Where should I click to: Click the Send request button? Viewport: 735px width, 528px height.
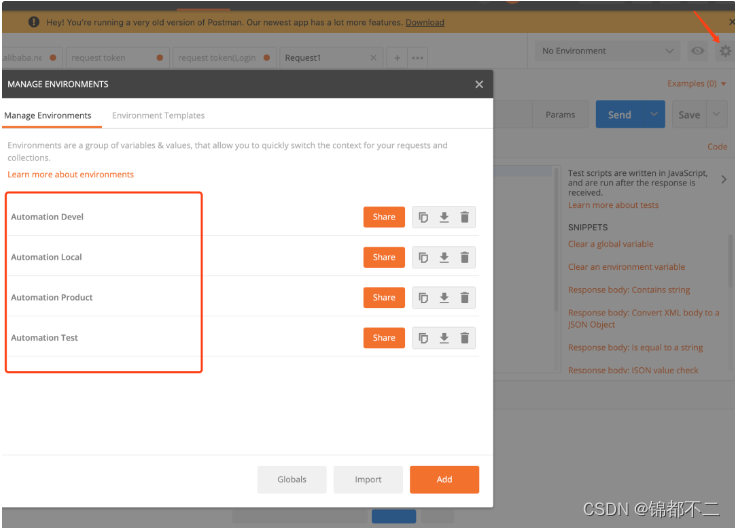(x=620, y=114)
